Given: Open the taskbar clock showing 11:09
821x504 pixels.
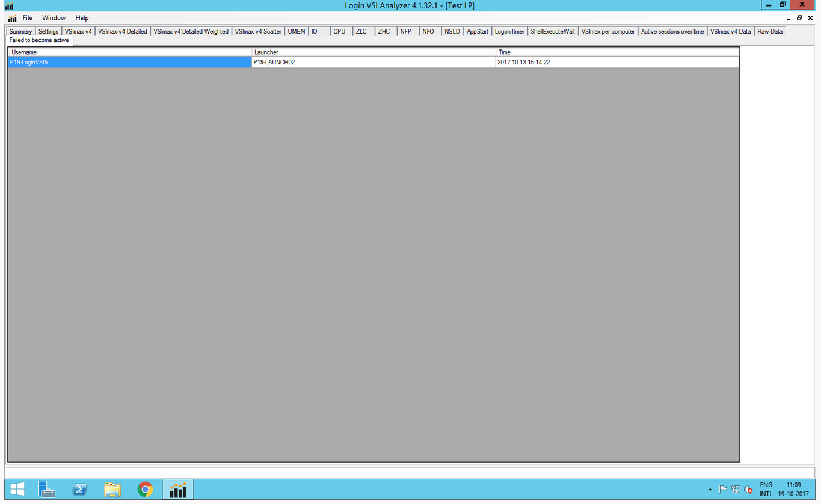Looking at the screenshot, I should (794, 490).
